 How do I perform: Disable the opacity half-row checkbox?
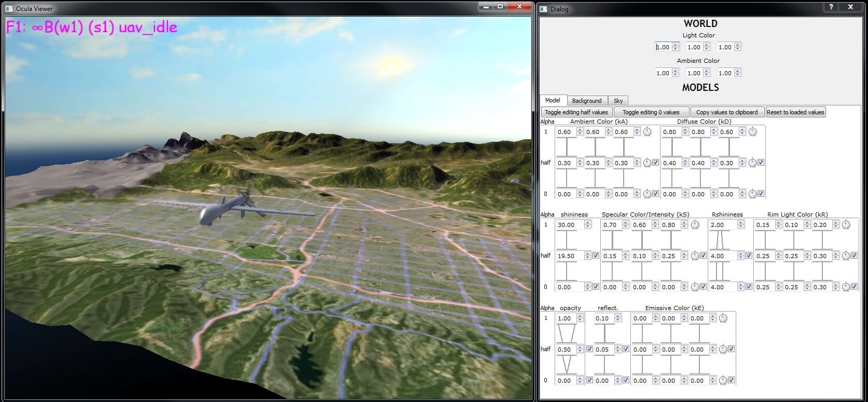(x=589, y=349)
